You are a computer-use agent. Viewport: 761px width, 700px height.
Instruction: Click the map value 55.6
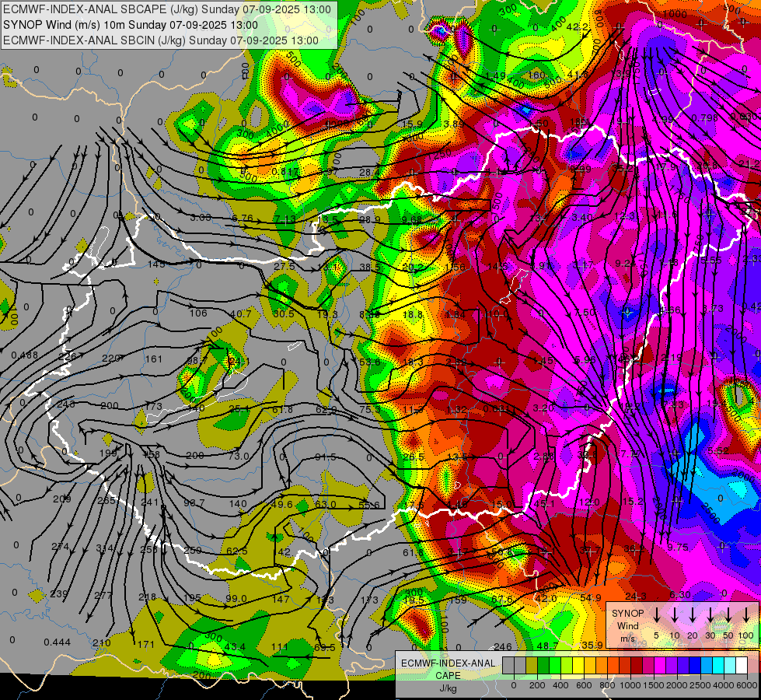369,505
